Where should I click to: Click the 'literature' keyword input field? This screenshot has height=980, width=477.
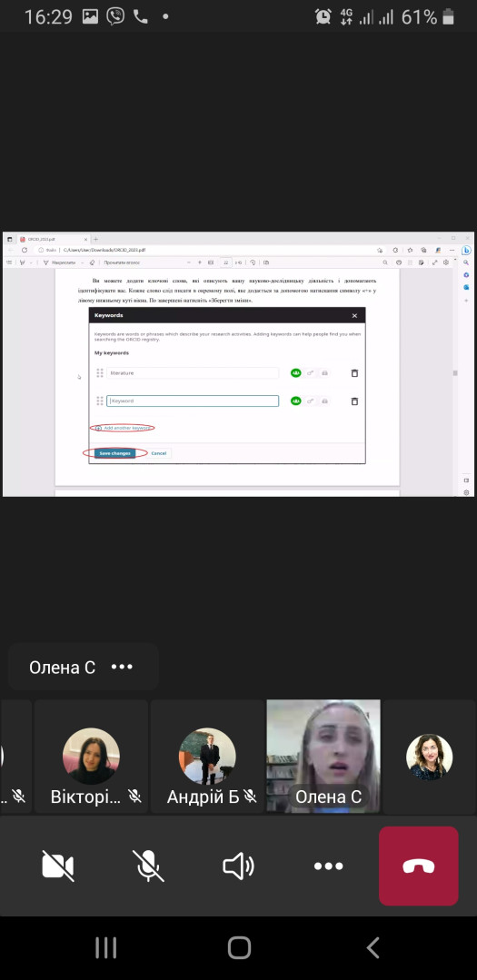193,373
